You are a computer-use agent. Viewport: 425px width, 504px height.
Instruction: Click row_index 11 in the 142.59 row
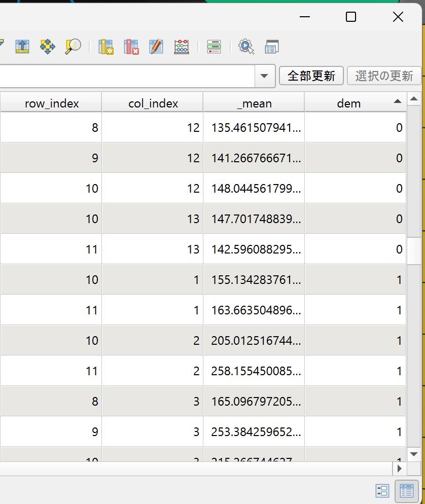51,249
